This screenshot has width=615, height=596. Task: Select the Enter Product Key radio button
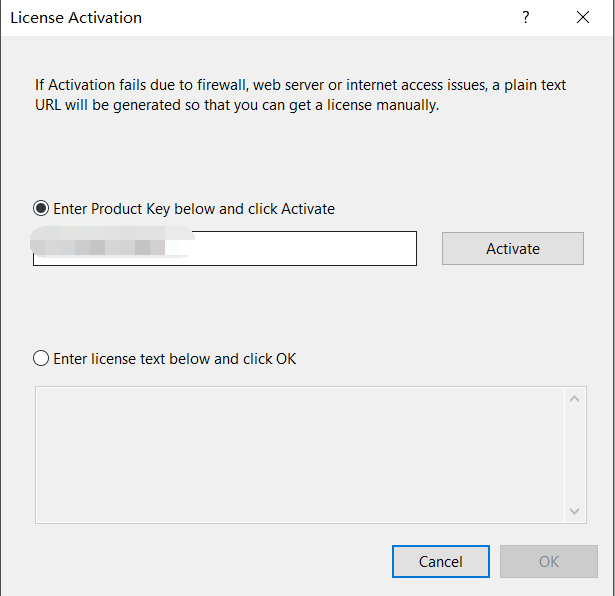tap(41, 208)
